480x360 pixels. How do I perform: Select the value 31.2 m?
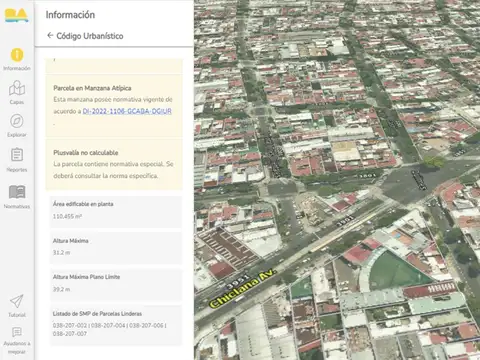tap(61, 253)
